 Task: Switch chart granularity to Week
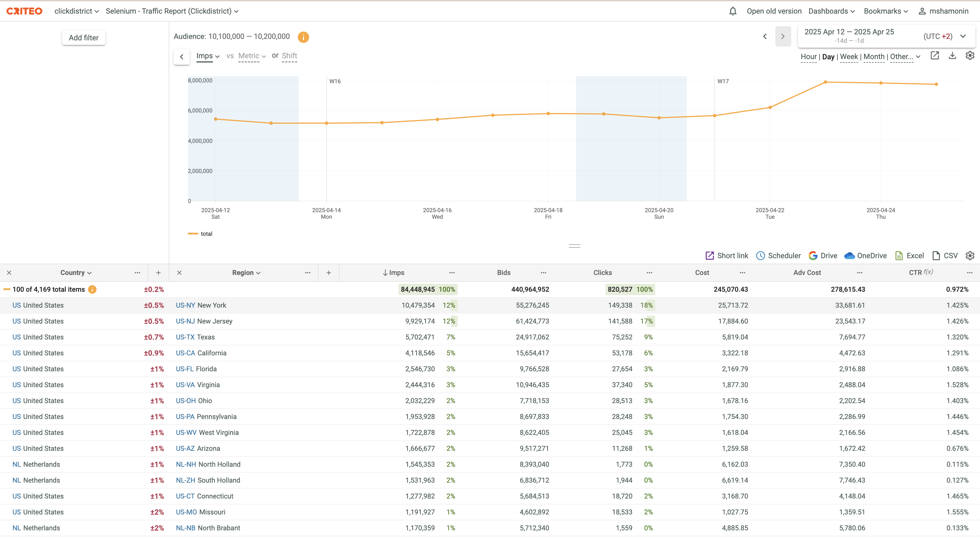tap(848, 57)
